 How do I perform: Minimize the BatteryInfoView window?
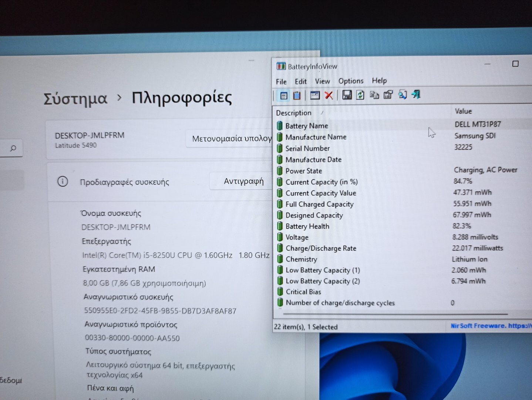[x=488, y=64]
